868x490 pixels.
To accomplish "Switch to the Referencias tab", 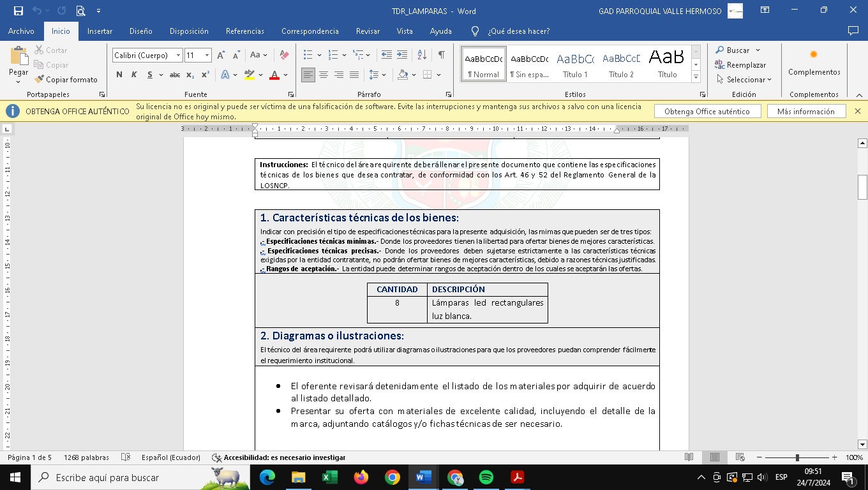I will (x=244, y=31).
